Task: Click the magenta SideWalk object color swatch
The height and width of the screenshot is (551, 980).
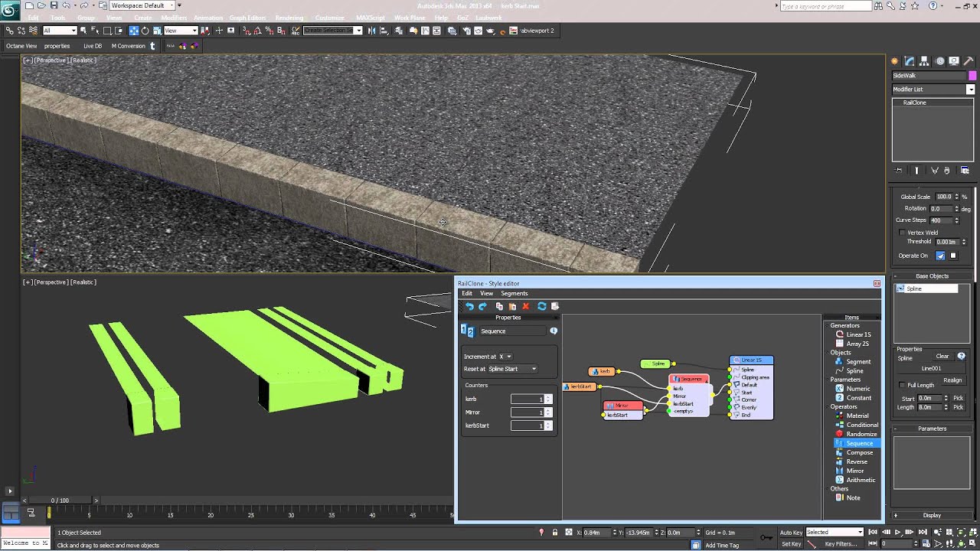Action: point(972,76)
